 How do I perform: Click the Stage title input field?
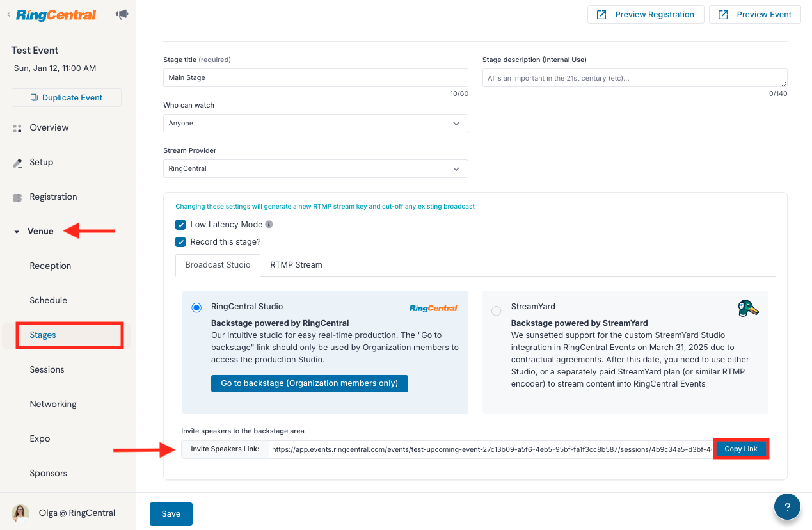[315, 77]
